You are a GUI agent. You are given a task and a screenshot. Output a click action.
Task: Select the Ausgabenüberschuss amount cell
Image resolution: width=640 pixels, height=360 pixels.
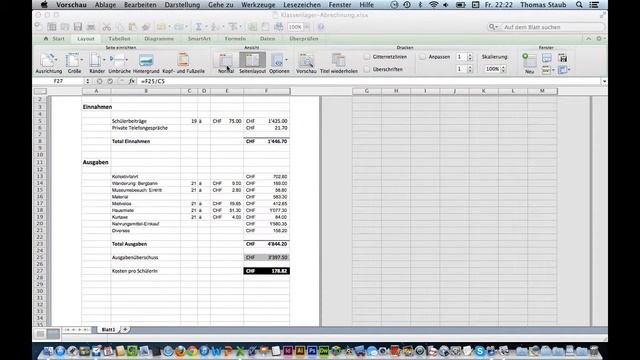pos(267,258)
